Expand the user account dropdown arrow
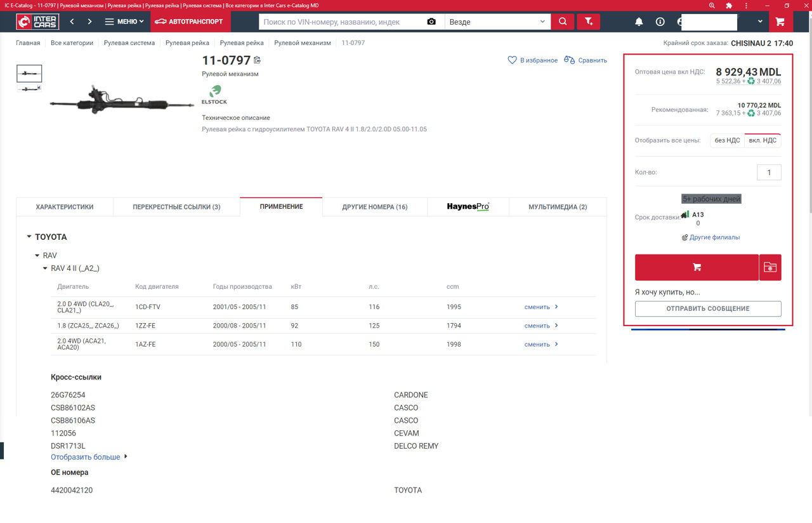Image resolution: width=812 pixels, height=523 pixels. (x=760, y=22)
